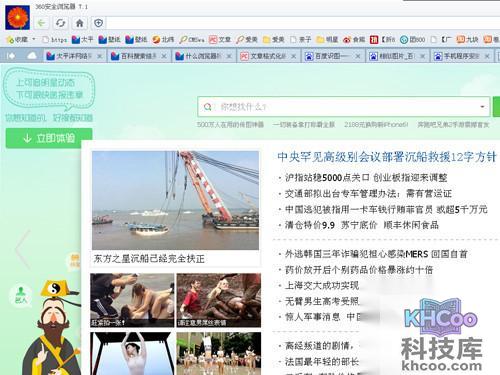Open caption 东方之星沉船已经完全扶正
Image resolution: width=500 pixels, height=375 pixels.
[x=149, y=259]
